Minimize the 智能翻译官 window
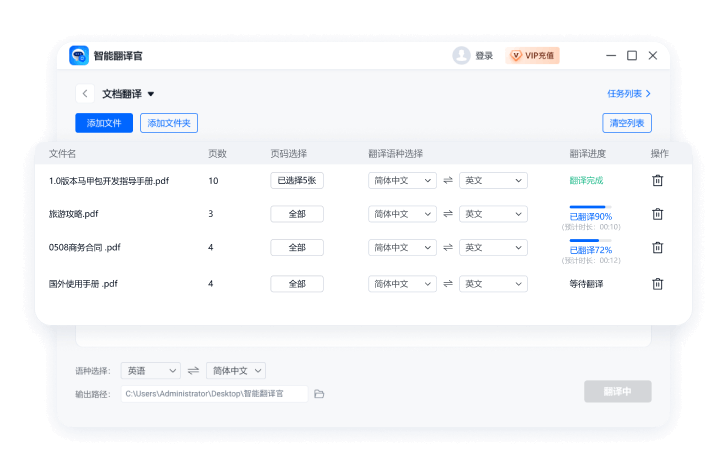Image resolution: width=728 pixels, height=470 pixels. 611,56
